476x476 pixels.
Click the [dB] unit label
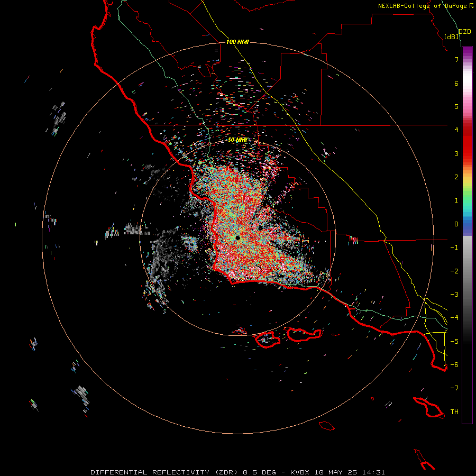pyautogui.click(x=452, y=36)
